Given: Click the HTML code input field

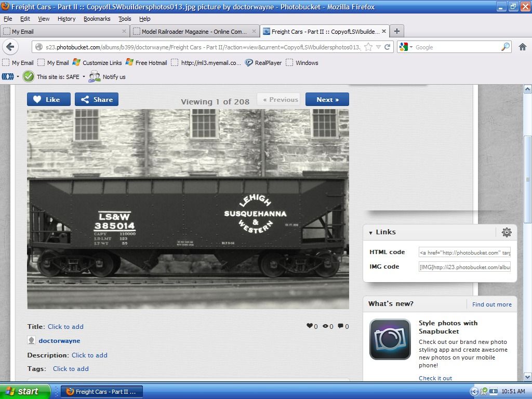Looking at the screenshot, I should tap(464, 252).
